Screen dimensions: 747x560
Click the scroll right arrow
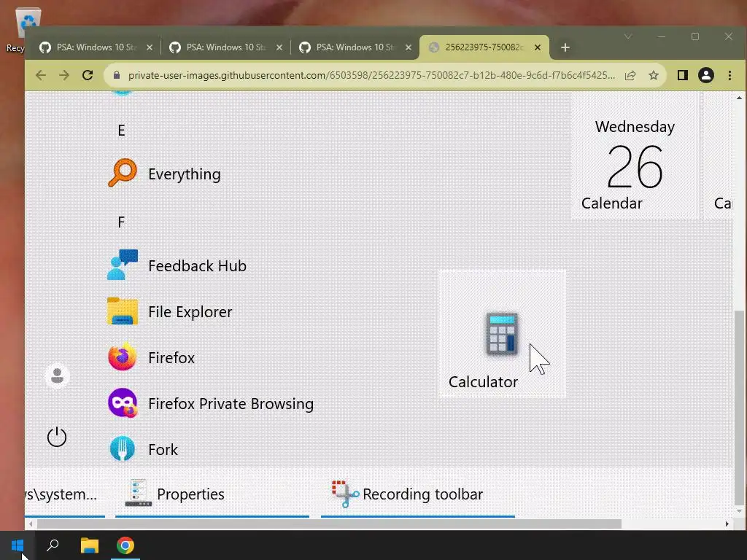[727, 524]
